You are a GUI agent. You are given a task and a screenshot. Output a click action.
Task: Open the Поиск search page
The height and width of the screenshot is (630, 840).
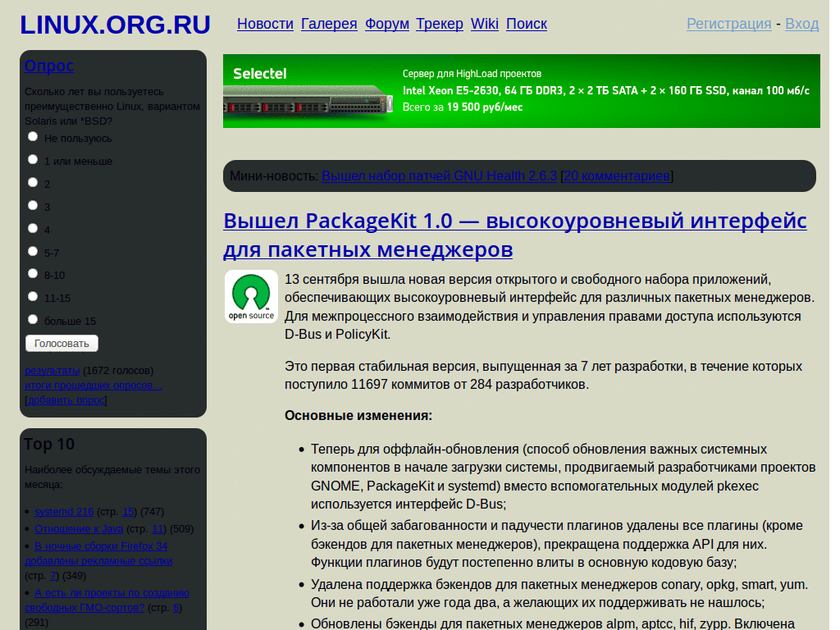(527, 24)
